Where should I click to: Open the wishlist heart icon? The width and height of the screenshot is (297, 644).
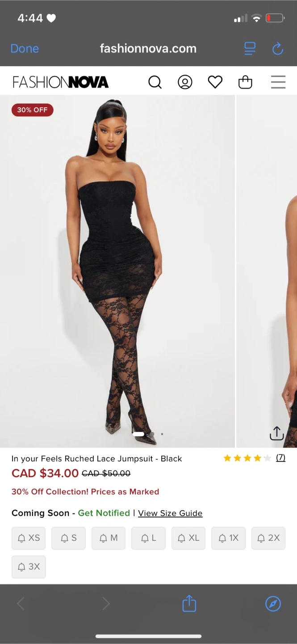pyautogui.click(x=215, y=82)
